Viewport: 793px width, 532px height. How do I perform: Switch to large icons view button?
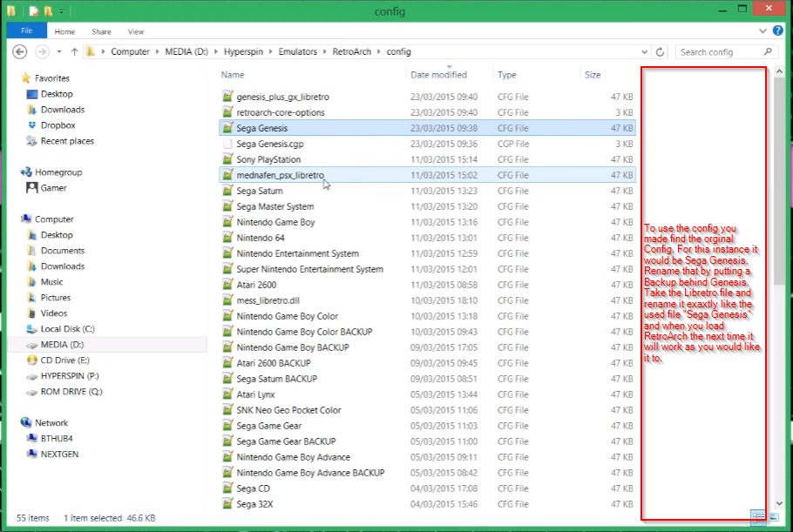[x=772, y=517]
